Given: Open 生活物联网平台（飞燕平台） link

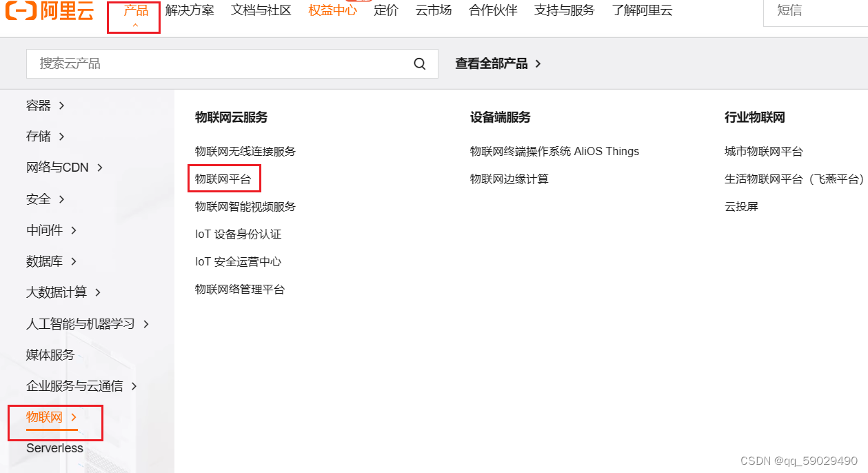Looking at the screenshot, I should (x=794, y=179).
